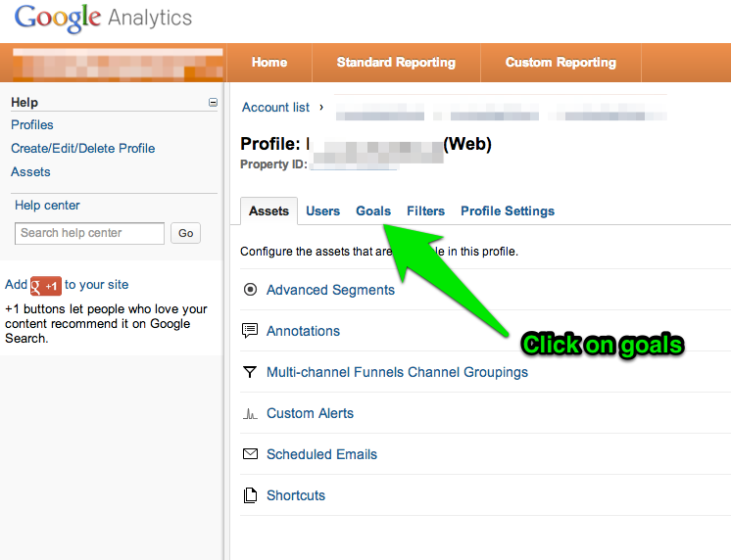Collapse the Help panel section
The image size is (731, 560).
pos(213,102)
